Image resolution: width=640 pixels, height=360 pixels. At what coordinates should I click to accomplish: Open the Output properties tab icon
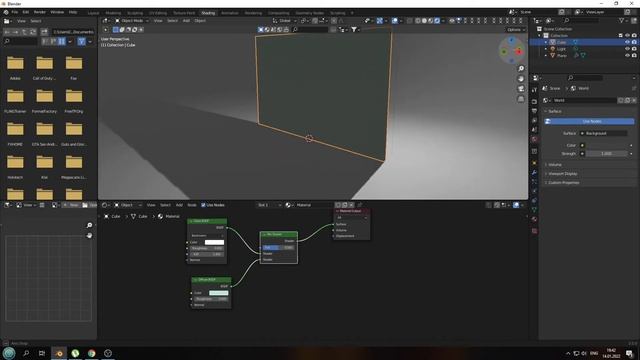534,111
